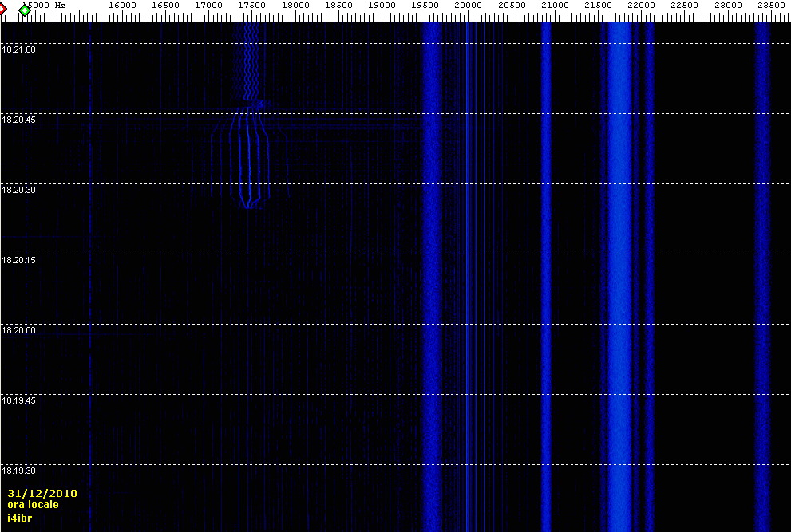This screenshot has width=791, height=532.
Task: Click the 16500 frequency scale label
Action: tap(166, 5)
